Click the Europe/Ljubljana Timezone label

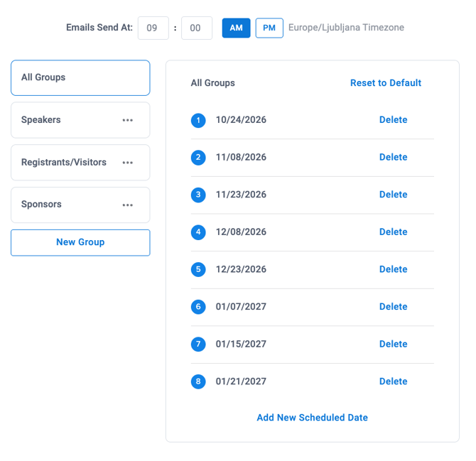346,28
